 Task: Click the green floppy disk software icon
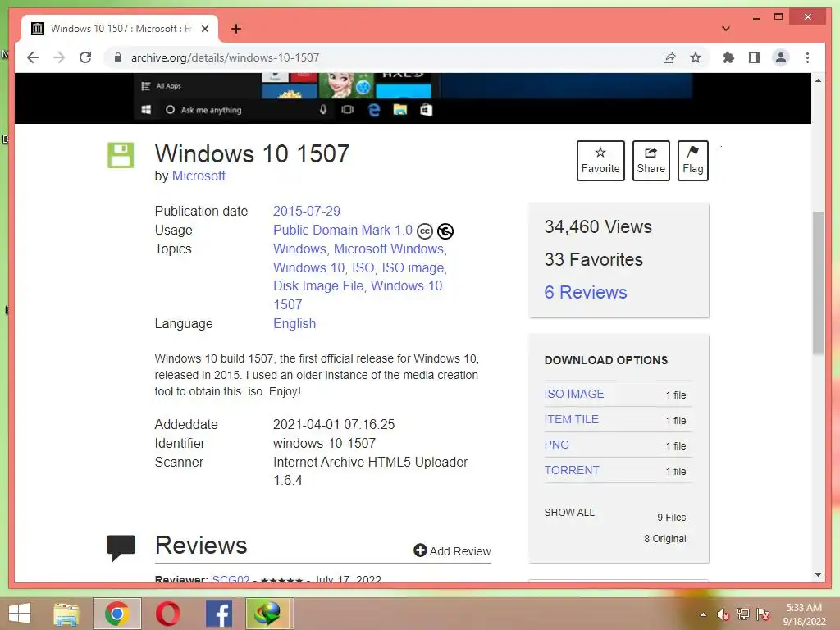pyautogui.click(x=121, y=155)
